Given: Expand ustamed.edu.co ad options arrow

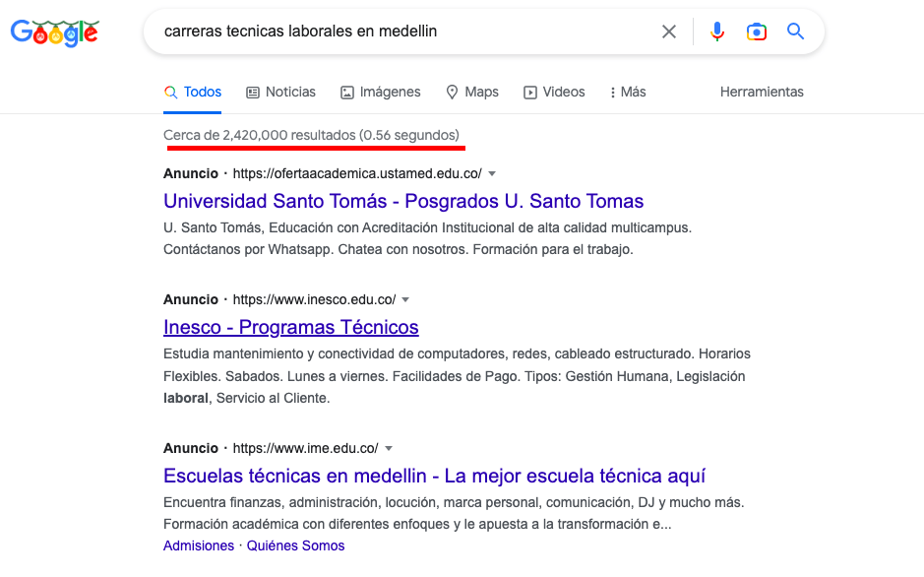Looking at the screenshot, I should (492, 174).
